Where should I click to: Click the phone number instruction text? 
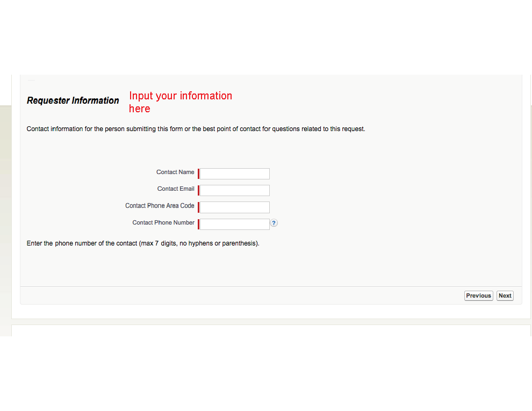[x=142, y=243]
